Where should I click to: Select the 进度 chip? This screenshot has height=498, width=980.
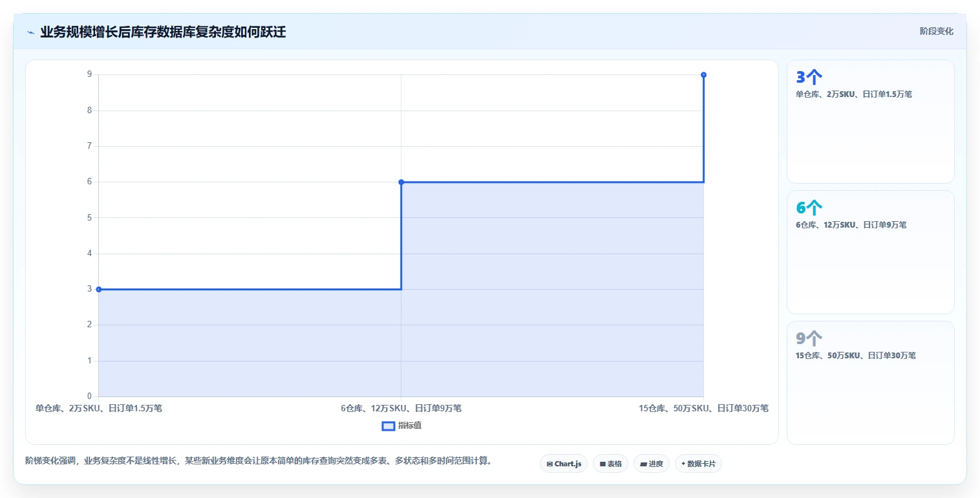tap(652, 464)
